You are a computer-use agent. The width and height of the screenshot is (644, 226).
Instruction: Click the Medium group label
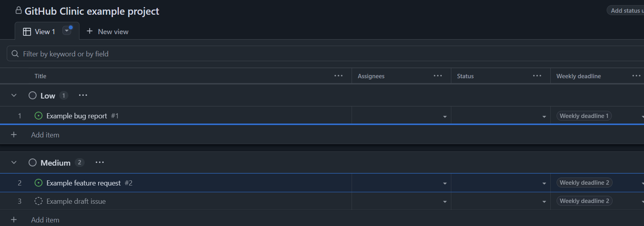coord(55,162)
